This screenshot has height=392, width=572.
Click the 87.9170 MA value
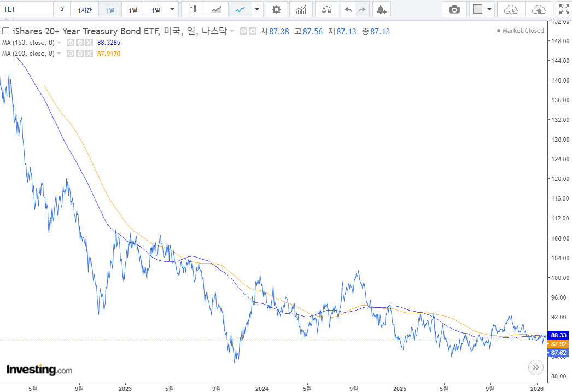click(109, 54)
